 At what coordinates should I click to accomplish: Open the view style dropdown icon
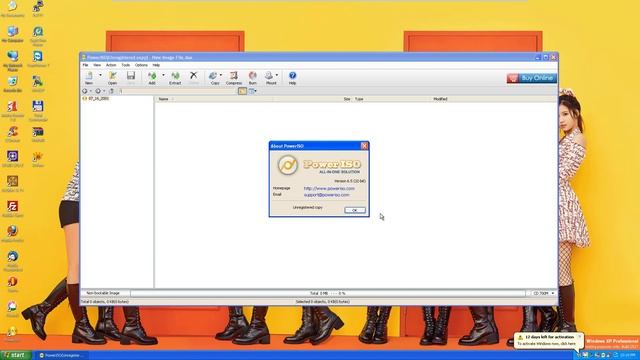tap(253, 91)
